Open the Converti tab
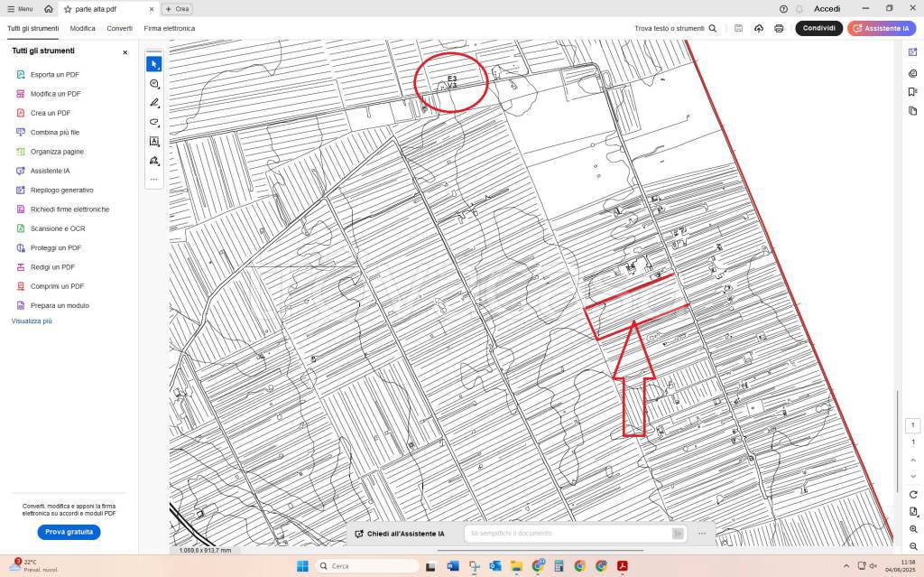The height and width of the screenshot is (577, 924). point(120,28)
